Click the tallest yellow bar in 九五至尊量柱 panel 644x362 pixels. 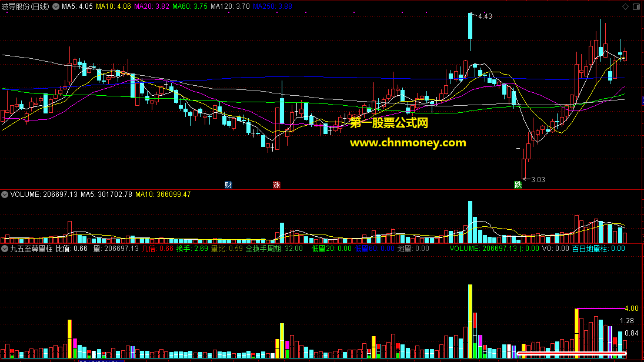point(471,321)
